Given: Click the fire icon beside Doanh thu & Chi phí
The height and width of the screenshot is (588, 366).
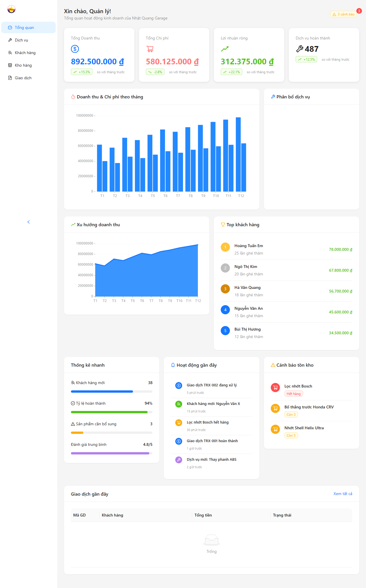Looking at the screenshot, I should [x=73, y=97].
